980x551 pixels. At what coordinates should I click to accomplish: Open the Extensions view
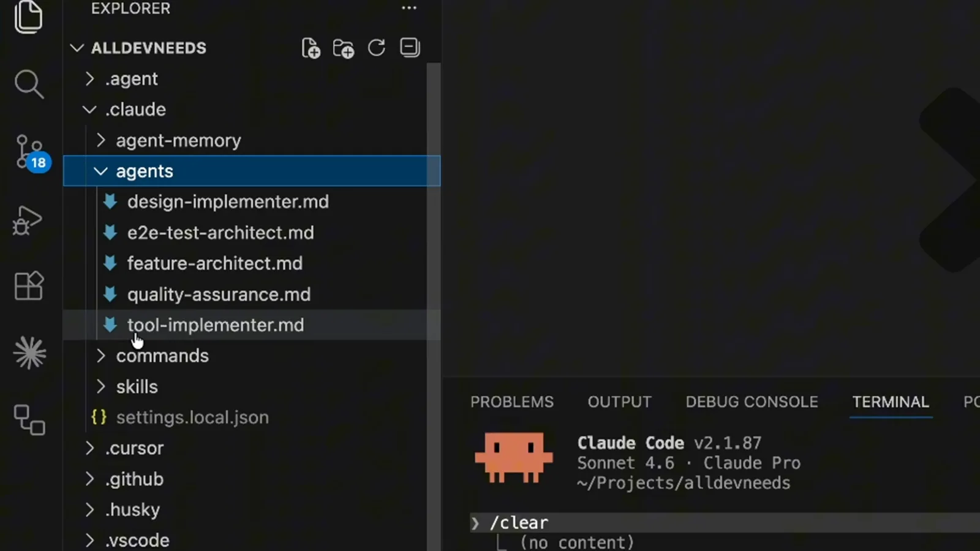pyautogui.click(x=29, y=286)
